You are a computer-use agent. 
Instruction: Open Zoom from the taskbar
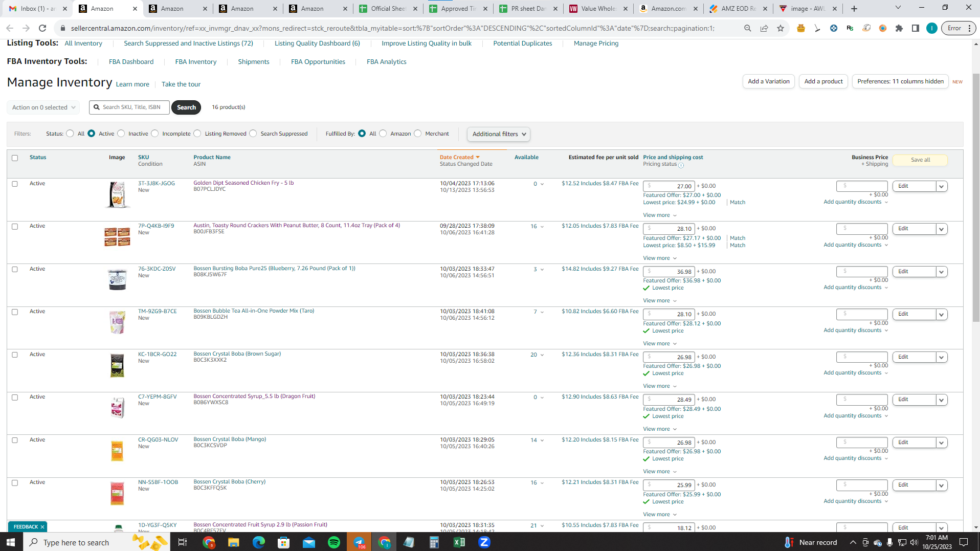[484, 542]
